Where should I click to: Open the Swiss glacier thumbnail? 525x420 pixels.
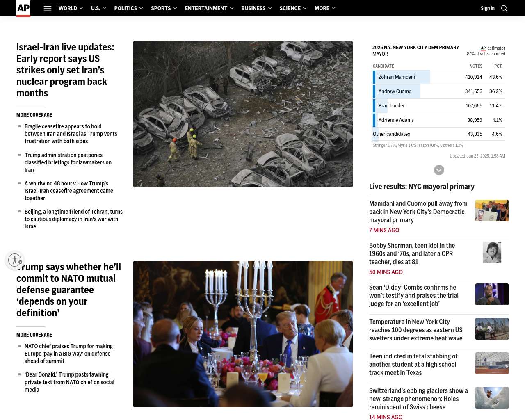pyautogui.click(x=492, y=397)
